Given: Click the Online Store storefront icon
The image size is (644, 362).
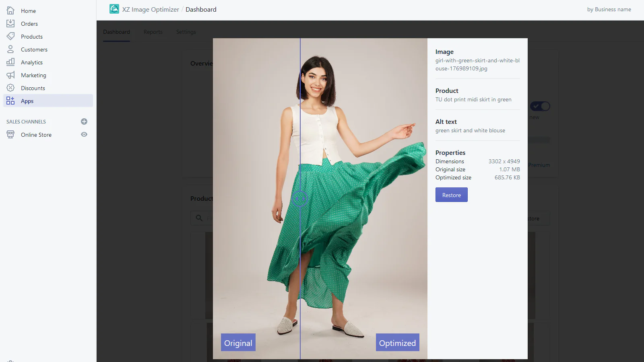Looking at the screenshot, I should pyautogui.click(x=10, y=135).
